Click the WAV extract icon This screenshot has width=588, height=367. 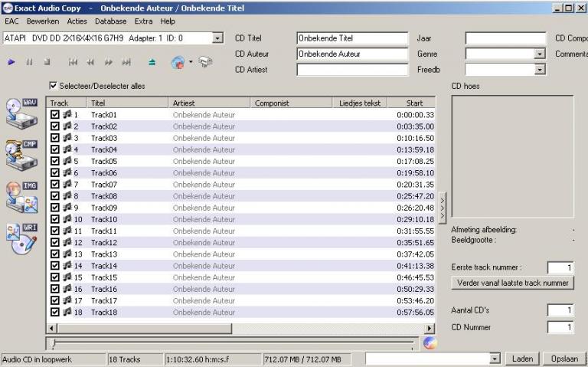21,113
